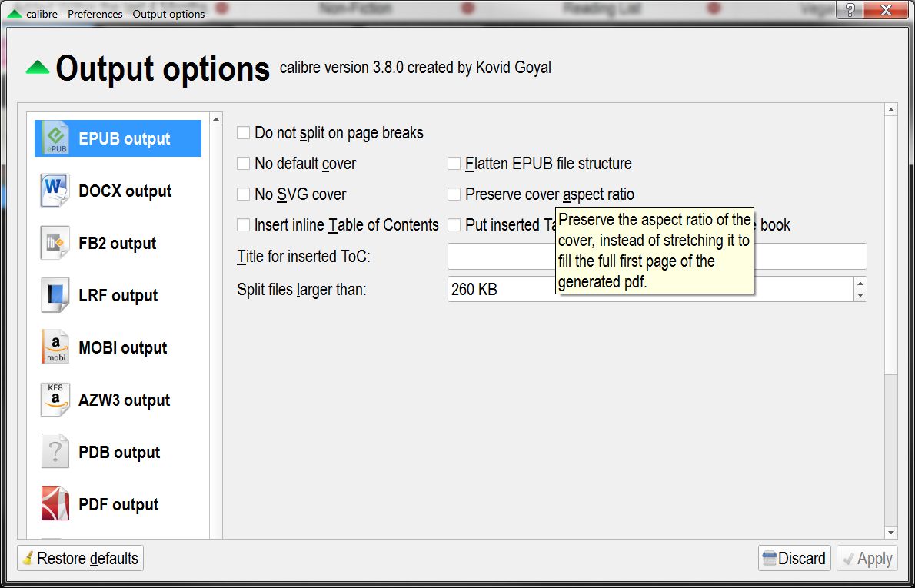915x588 pixels.
Task: Enable Preserve cover aspect ratio
Action: coord(454,194)
